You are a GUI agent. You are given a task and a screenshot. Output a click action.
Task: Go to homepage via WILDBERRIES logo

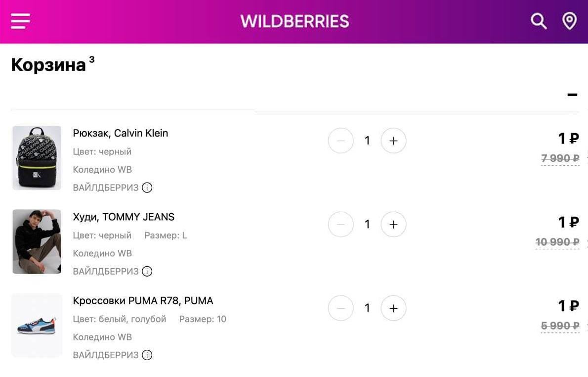294,21
